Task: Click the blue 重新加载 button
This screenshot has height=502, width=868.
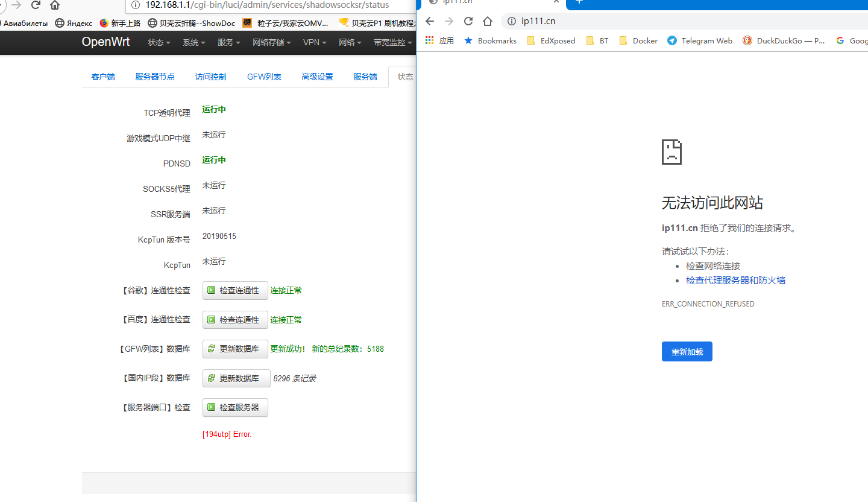Action: tap(687, 352)
